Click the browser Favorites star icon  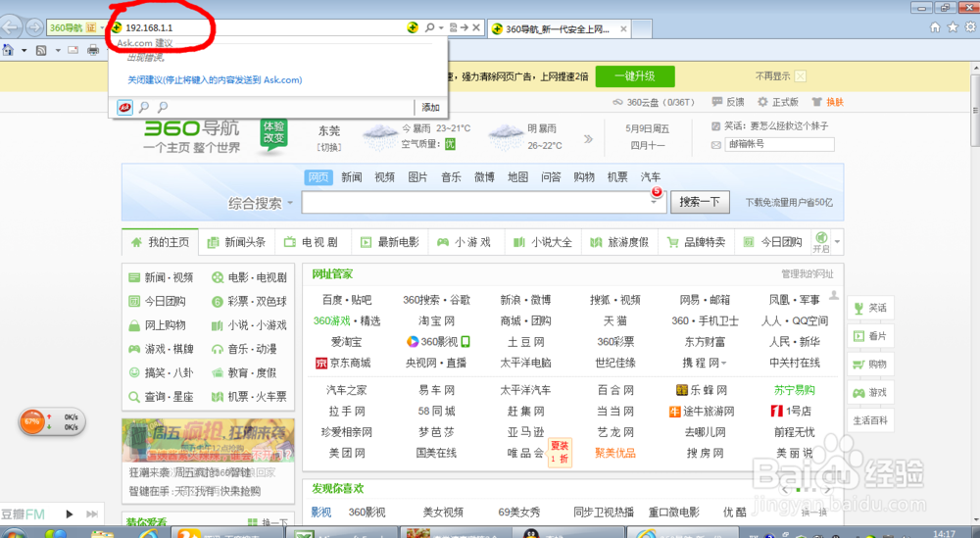953,26
